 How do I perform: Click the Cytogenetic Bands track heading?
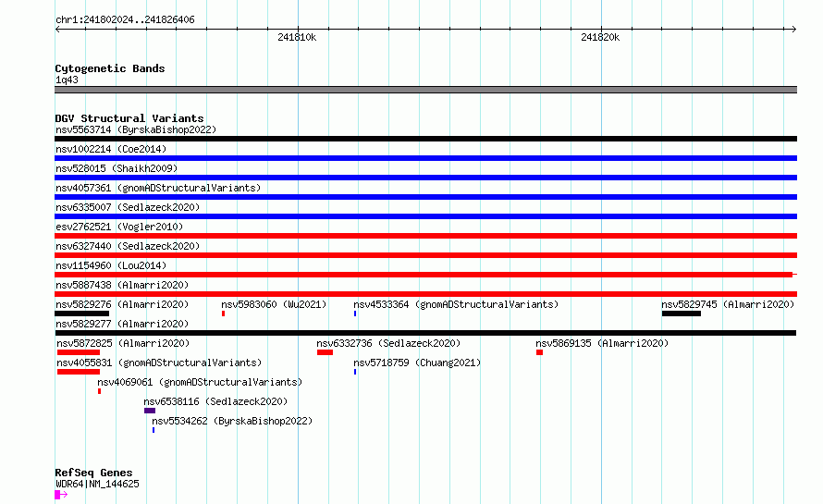110,68
